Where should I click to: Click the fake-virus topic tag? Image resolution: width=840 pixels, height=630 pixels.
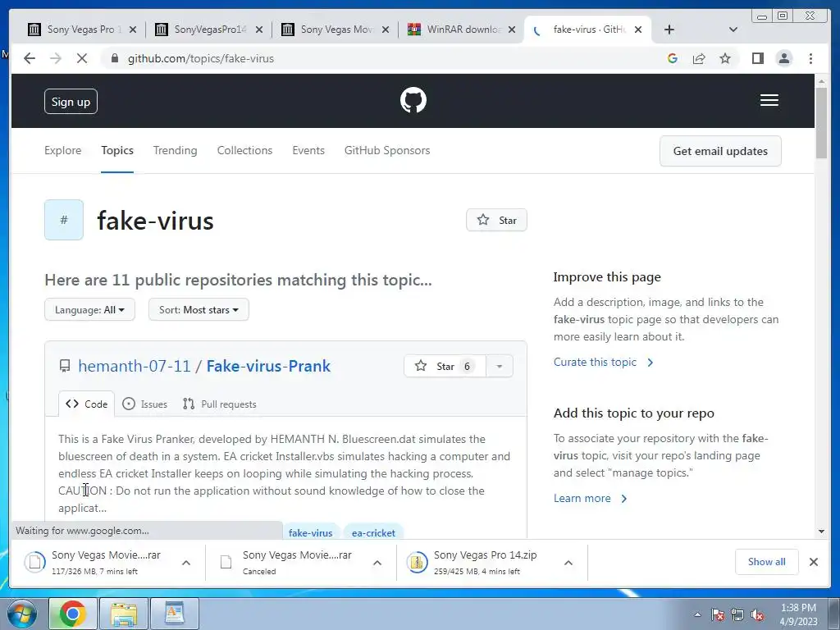(311, 532)
